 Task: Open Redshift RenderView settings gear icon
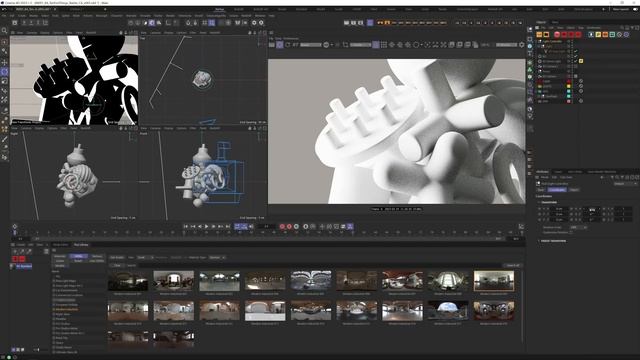pyautogui.click(x=521, y=45)
